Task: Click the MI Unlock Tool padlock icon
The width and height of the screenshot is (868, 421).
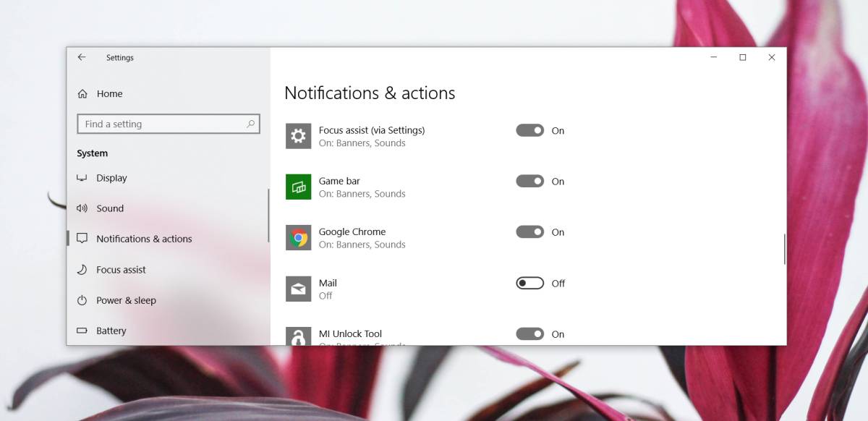Action: (298, 336)
